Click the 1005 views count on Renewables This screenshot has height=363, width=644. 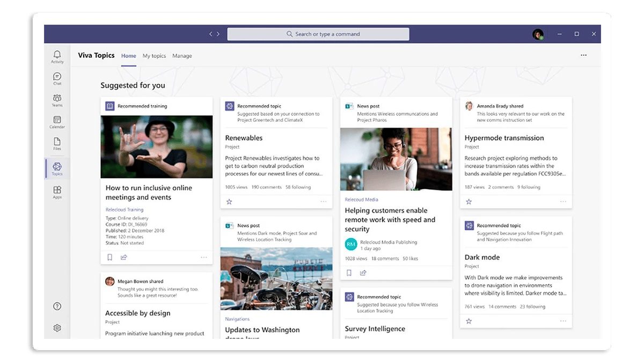pyautogui.click(x=236, y=187)
